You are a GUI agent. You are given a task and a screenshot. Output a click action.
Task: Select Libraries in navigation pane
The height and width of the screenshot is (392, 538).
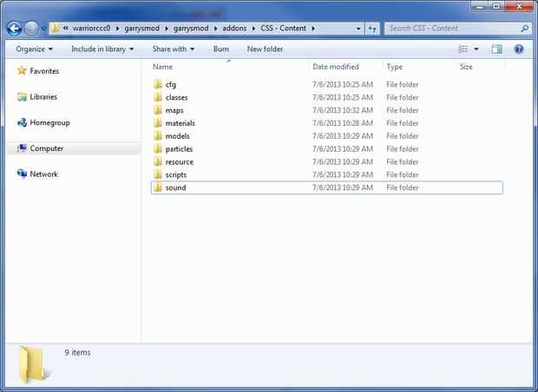43,97
